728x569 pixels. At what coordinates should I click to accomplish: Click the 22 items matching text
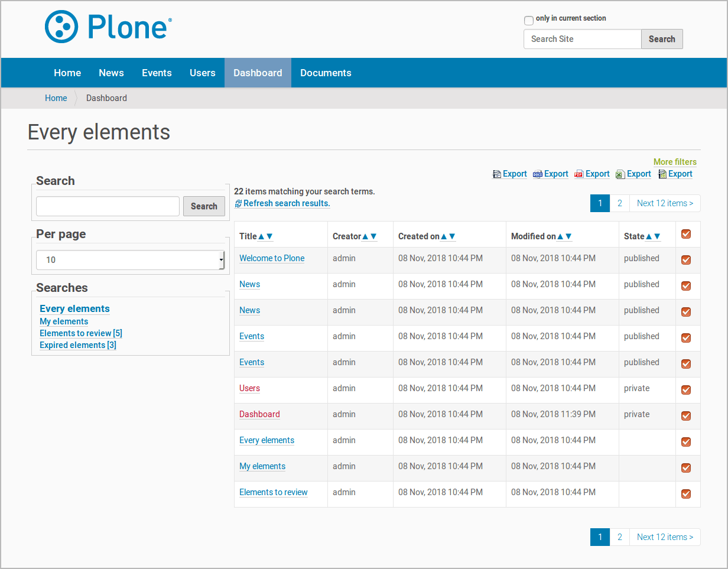[x=304, y=191]
